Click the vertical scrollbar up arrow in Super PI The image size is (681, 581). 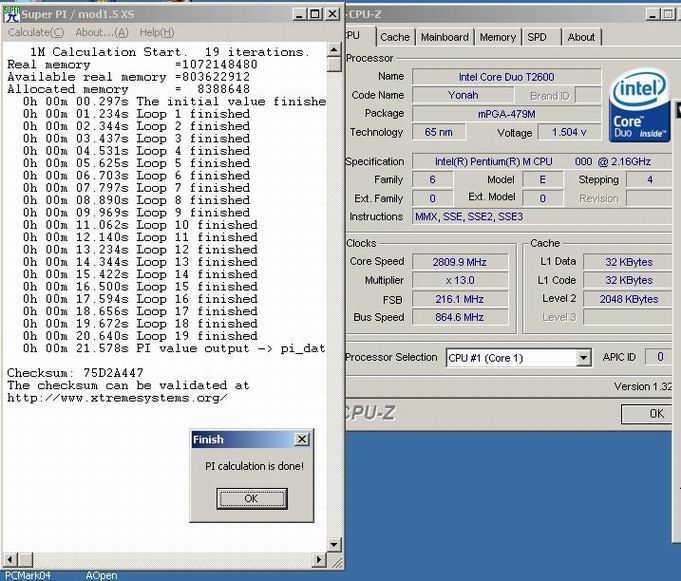coord(334,50)
